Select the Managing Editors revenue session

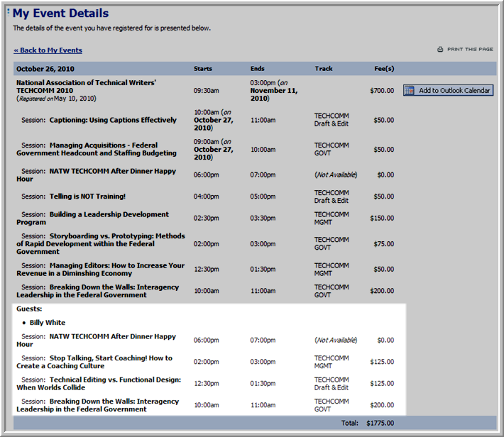point(100,270)
